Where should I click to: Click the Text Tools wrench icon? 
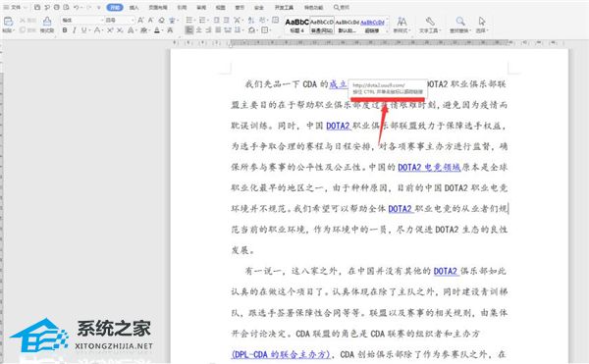430,21
